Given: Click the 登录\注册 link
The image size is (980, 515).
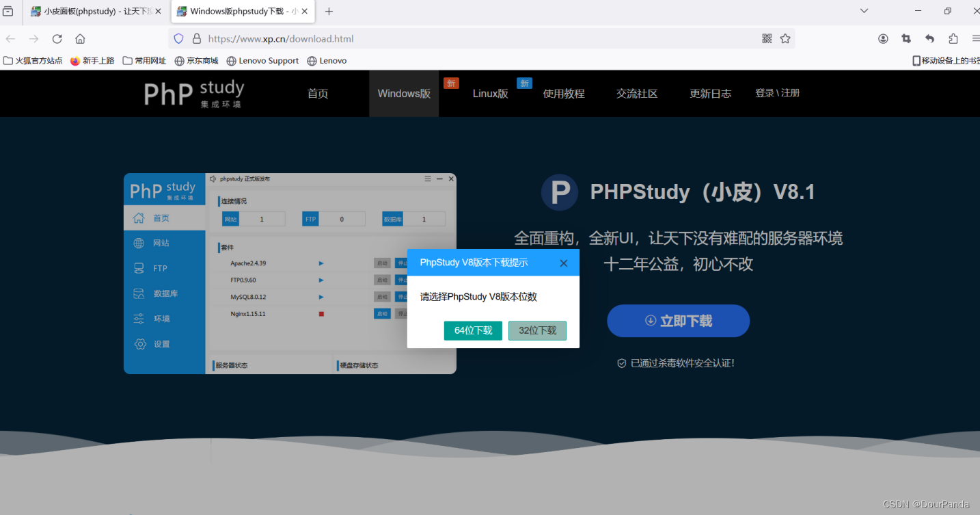Looking at the screenshot, I should 777,93.
